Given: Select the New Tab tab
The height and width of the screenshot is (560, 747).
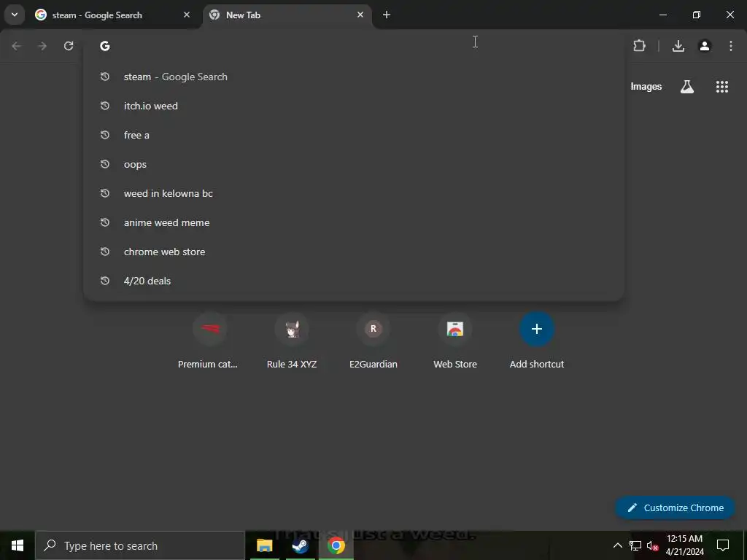Looking at the screenshot, I should (x=287, y=15).
